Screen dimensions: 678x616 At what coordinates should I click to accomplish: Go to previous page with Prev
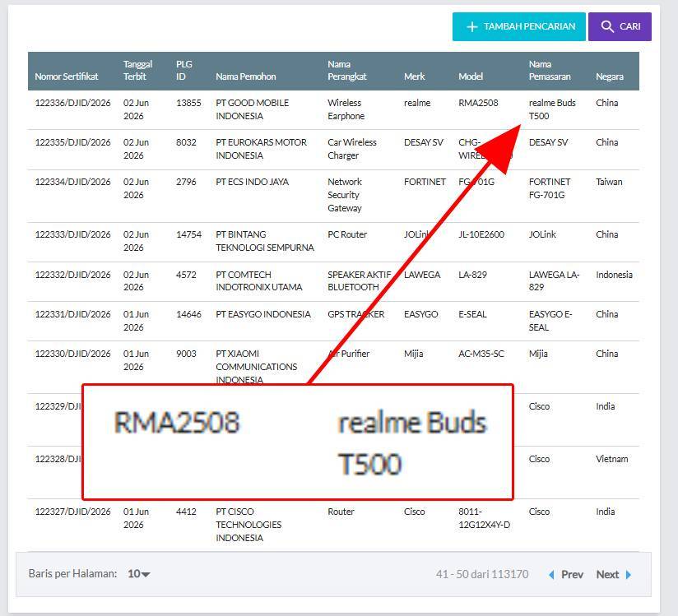tap(572, 575)
